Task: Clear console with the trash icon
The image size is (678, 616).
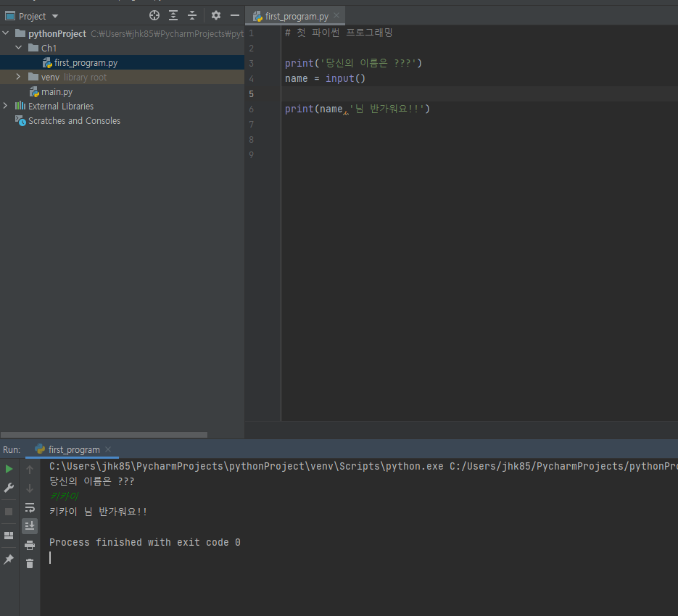Action: 30,564
